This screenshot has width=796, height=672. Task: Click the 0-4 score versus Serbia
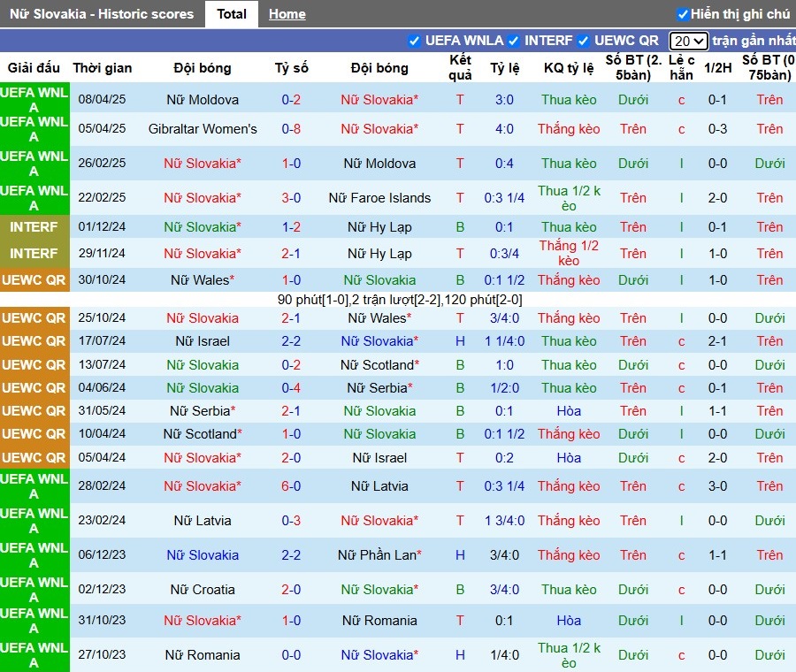click(291, 388)
